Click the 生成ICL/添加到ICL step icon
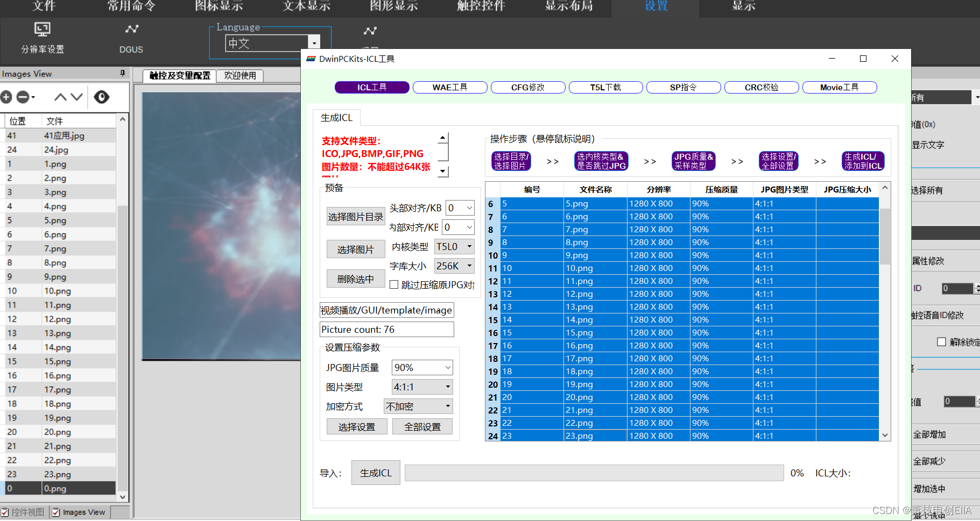 point(863,161)
